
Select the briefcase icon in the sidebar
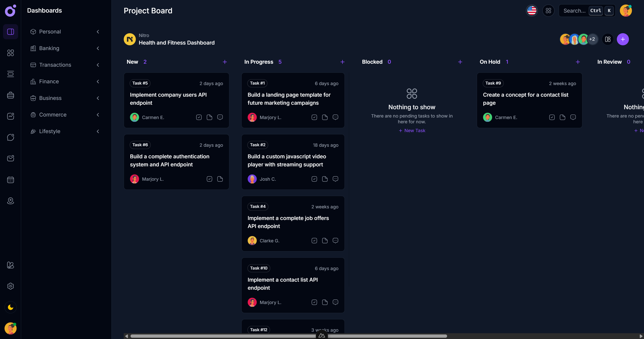(x=10, y=95)
